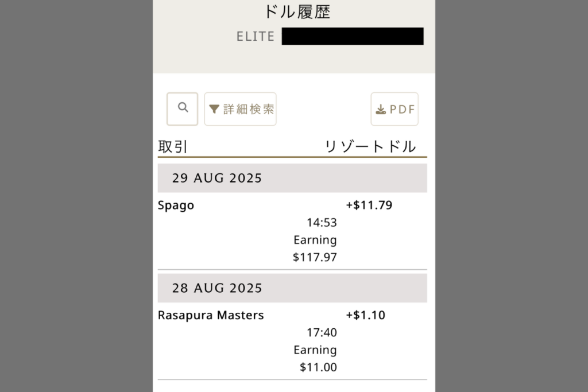The image size is (588, 392).
Task: Click the $117.97 spend amount
Action: pyautogui.click(x=315, y=257)
